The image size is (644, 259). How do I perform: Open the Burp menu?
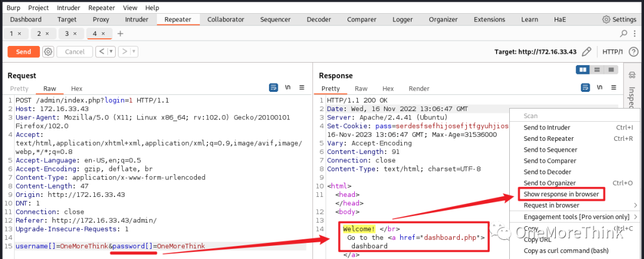13,8
